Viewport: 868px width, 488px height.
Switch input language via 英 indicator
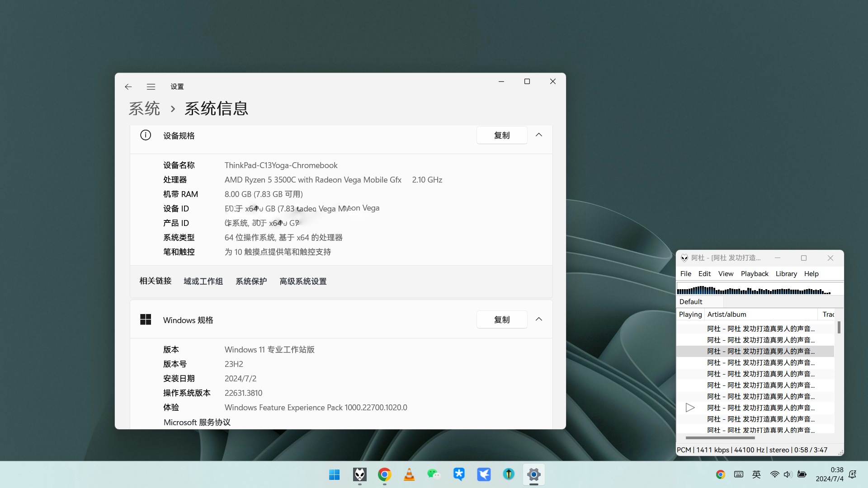[756, 474]
